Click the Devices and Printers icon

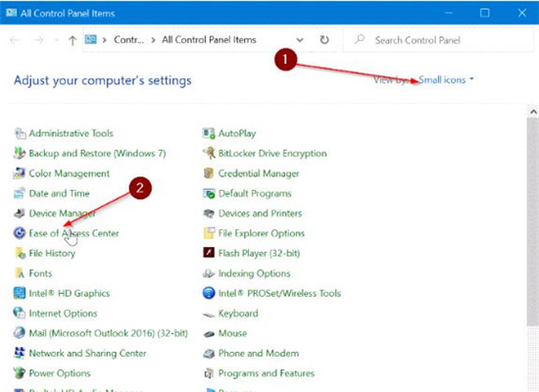(x=209, y=214)
